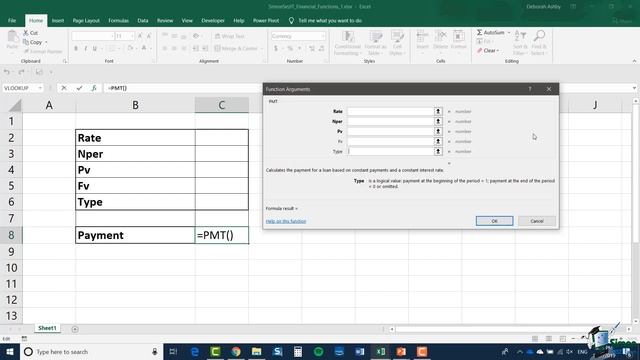Cancel the formula entry with the X icon
The image size is (640, 360).
pyautogui.click(x=64, y=88)
